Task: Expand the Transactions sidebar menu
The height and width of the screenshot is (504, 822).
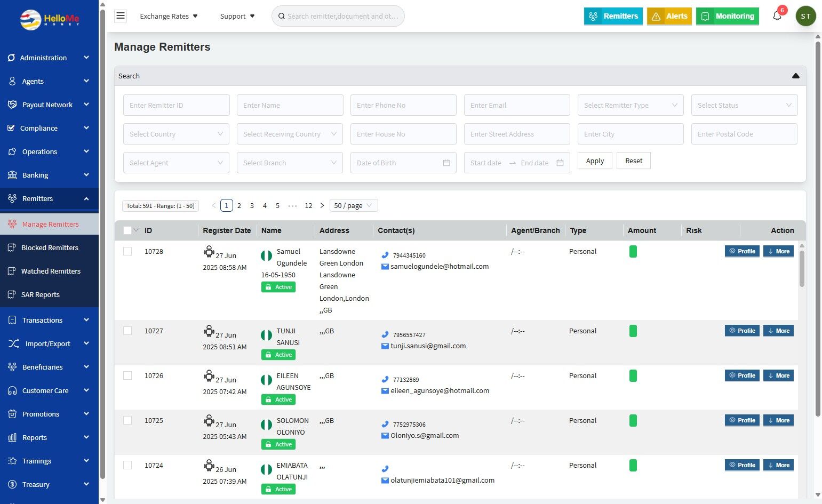Action: (49, 320)
